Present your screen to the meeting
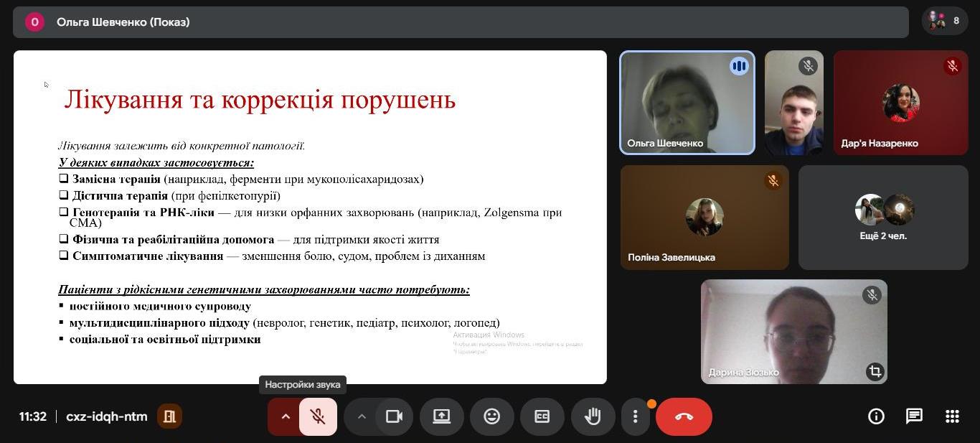 coord(441,416)
